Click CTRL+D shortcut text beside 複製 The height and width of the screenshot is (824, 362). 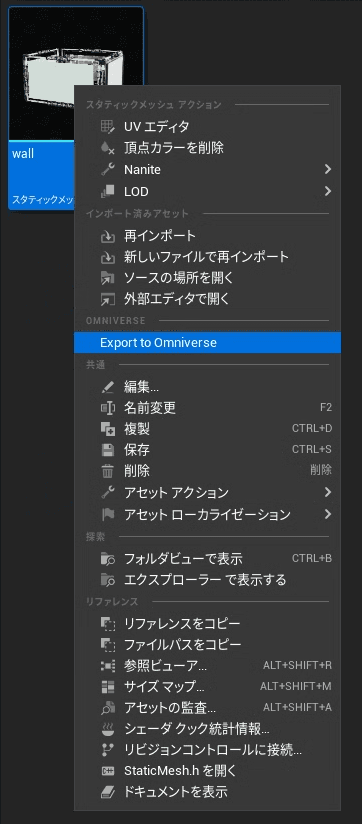[x=312, y=429]
